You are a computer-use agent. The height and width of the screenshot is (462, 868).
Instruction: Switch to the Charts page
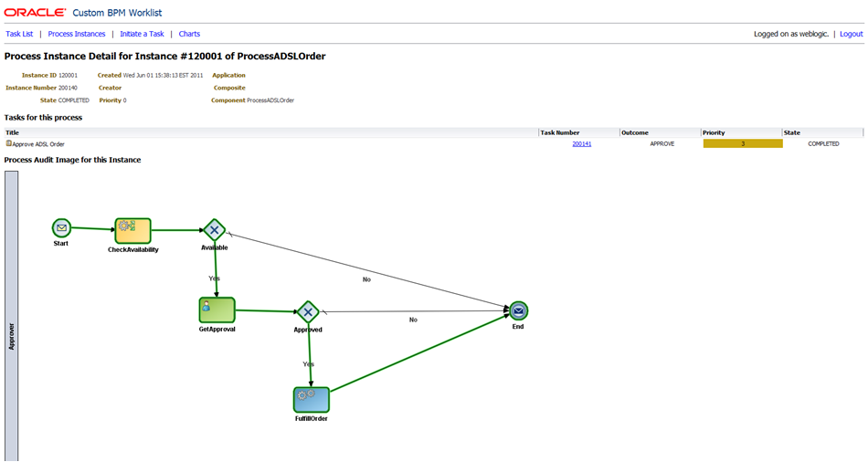(189, 34)
